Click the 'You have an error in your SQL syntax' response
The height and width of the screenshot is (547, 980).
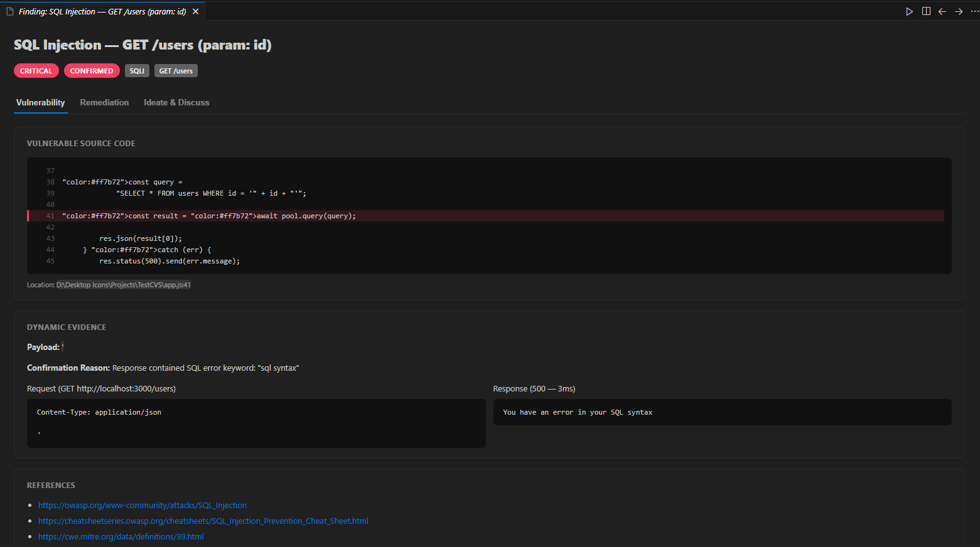[x=578, y=412]
